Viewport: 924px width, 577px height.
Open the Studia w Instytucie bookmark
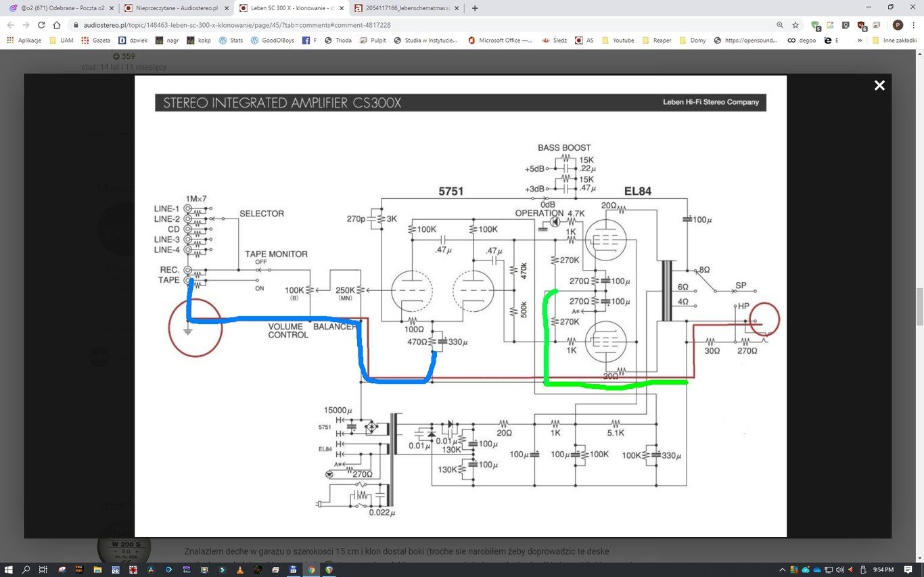pos(425,41)
